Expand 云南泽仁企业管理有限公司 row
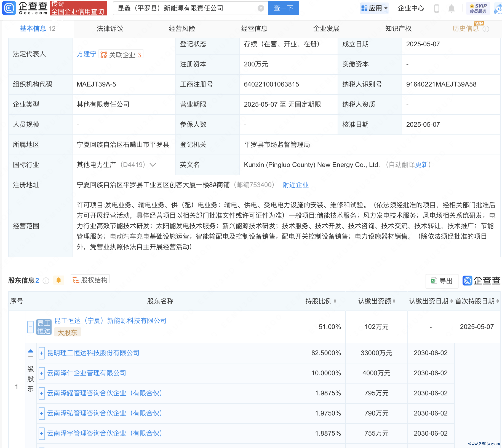The width and height of the screenshot is (502, 448). click(42, 373)
